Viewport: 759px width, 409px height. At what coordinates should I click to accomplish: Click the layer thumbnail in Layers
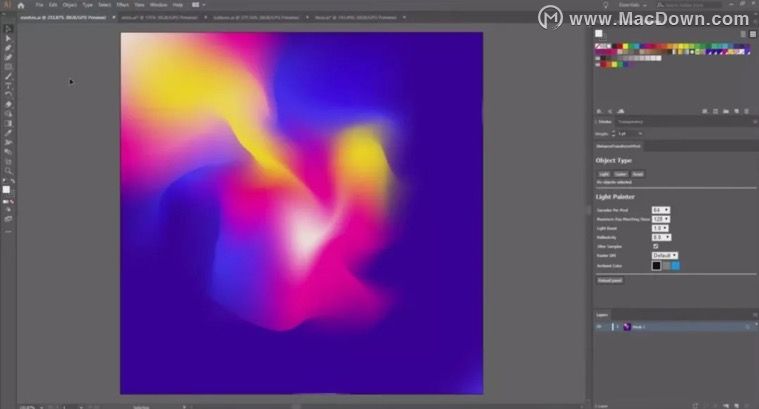pyautogui.click(x=627, y=327)
